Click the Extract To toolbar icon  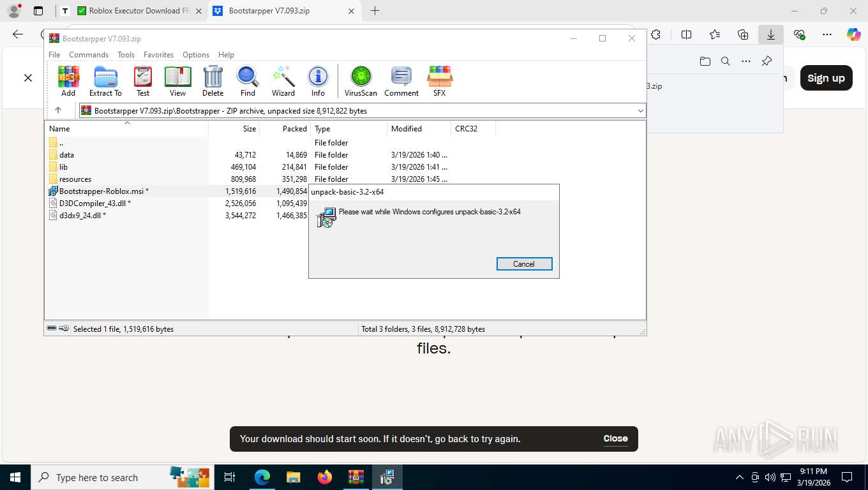click(105, 81)
